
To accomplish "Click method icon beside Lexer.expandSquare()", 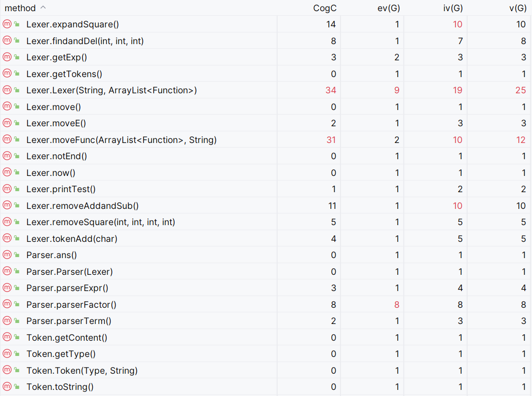I will (7, 24).
